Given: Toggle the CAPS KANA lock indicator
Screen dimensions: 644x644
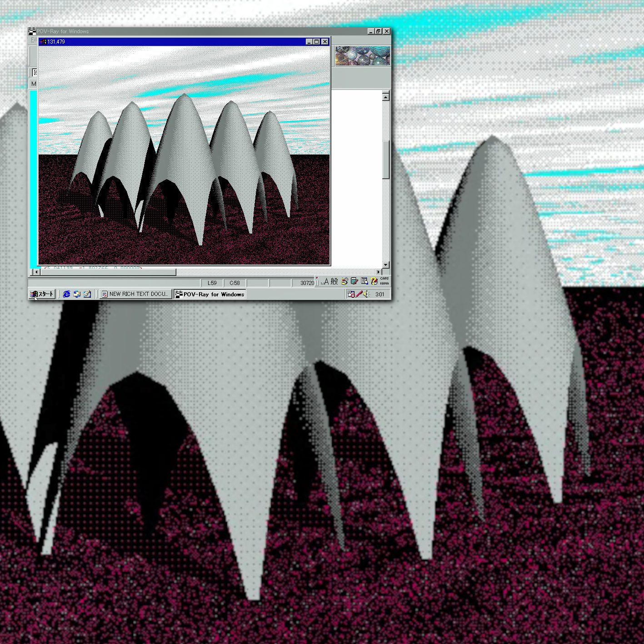Looking at the screenshot, I should click(x=384, y=281).
